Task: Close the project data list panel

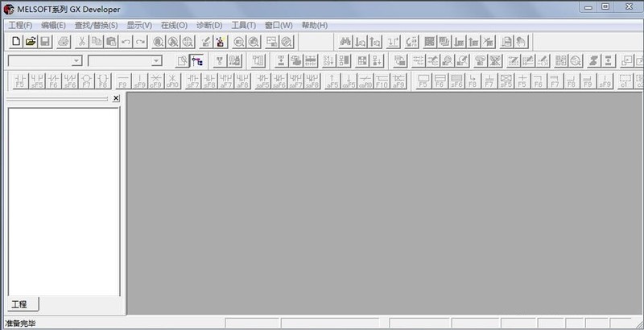Action: tap(116, 98)
